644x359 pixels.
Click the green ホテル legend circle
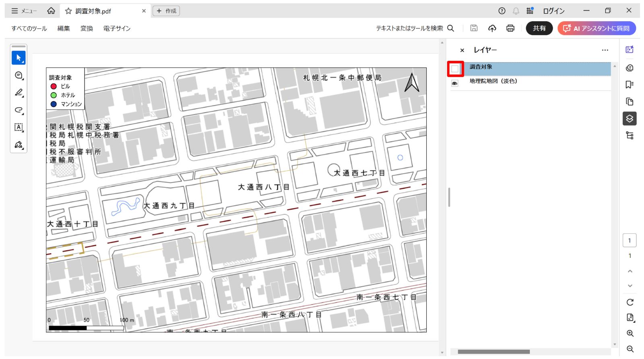tap(54, 95)
